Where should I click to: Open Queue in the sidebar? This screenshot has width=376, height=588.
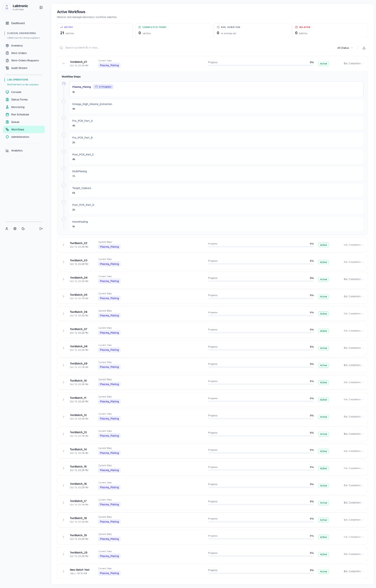click(x=24, y=122)
